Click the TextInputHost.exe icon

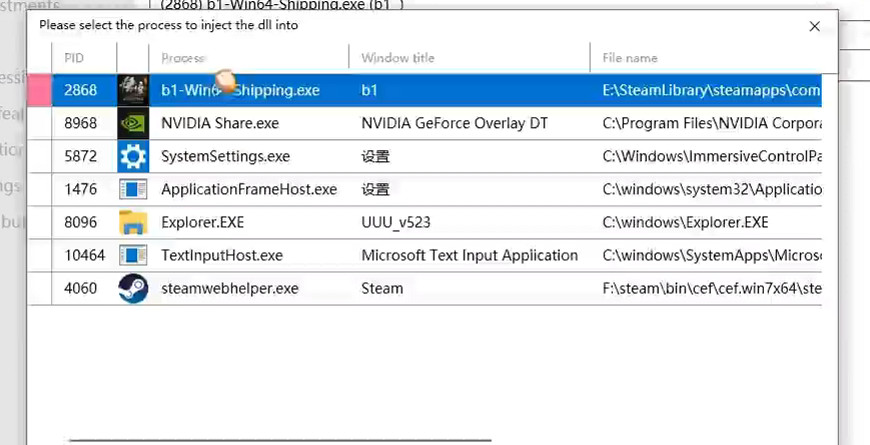pos(133,255)
